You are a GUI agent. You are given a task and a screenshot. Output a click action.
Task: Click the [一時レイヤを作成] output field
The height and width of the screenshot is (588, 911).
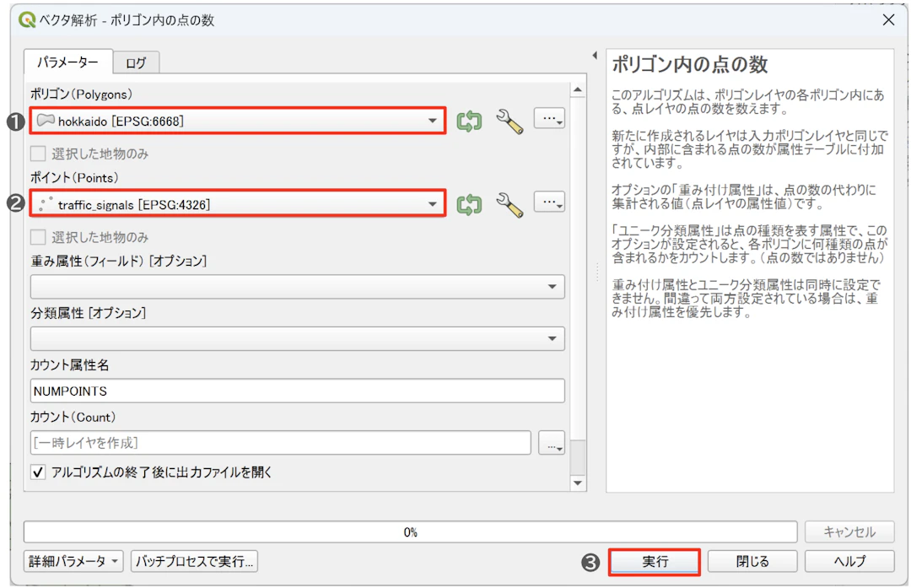281,443
